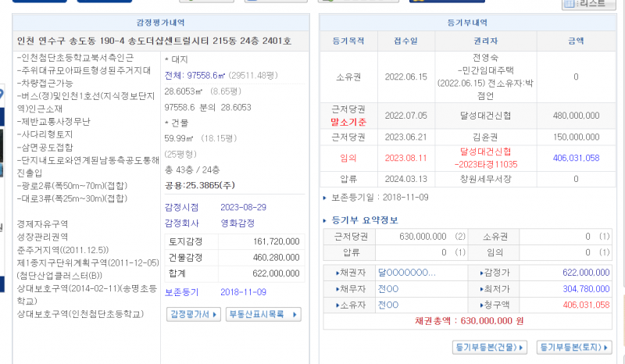This screenshot has width=625, height=364.
Task: Click the arrow beside 보존등기일
Action: 326,198
